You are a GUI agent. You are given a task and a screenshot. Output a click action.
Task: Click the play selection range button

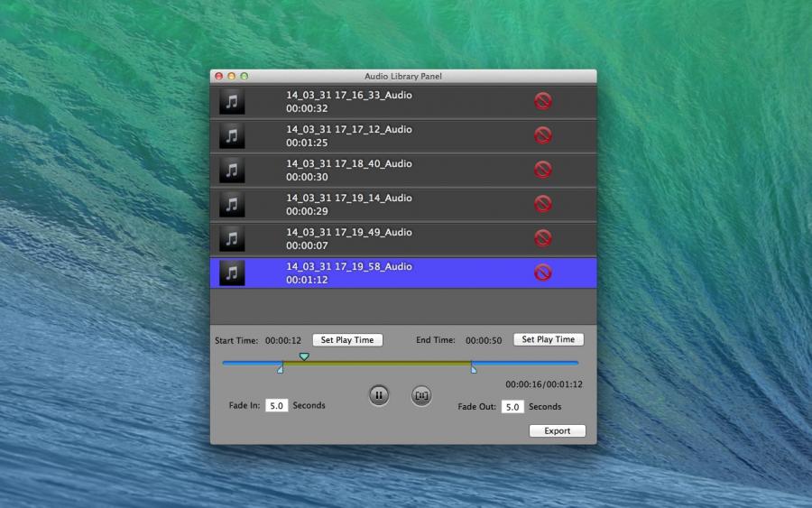point(421,395)
